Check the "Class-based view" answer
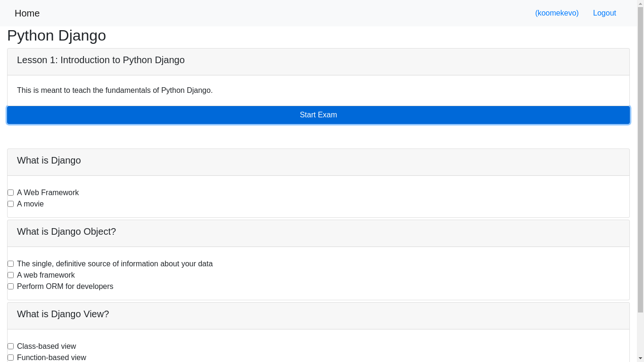This screenshot has width=644, height=362. point(10,346)
